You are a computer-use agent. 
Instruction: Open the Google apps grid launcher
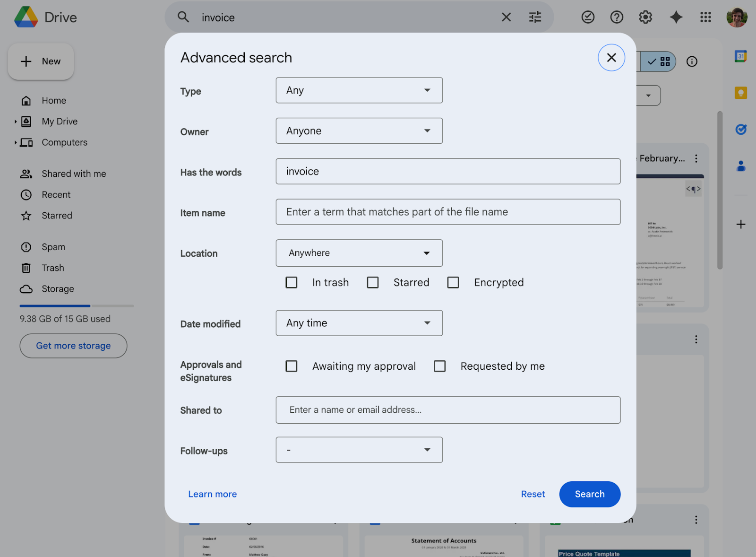[705, 17]
